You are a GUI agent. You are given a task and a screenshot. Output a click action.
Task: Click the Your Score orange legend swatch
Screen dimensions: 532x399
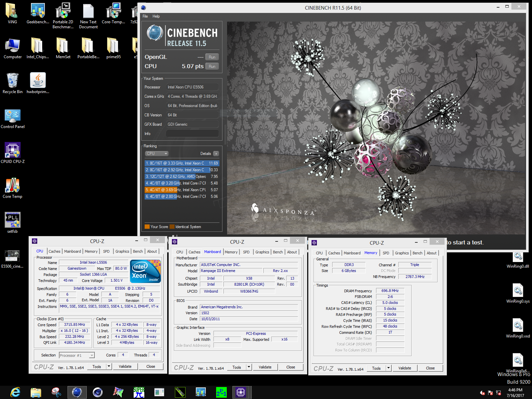[147, 227]
